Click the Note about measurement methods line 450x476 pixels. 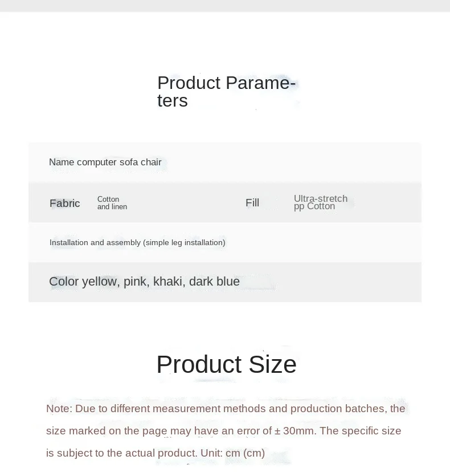click(x=226, y=408)
